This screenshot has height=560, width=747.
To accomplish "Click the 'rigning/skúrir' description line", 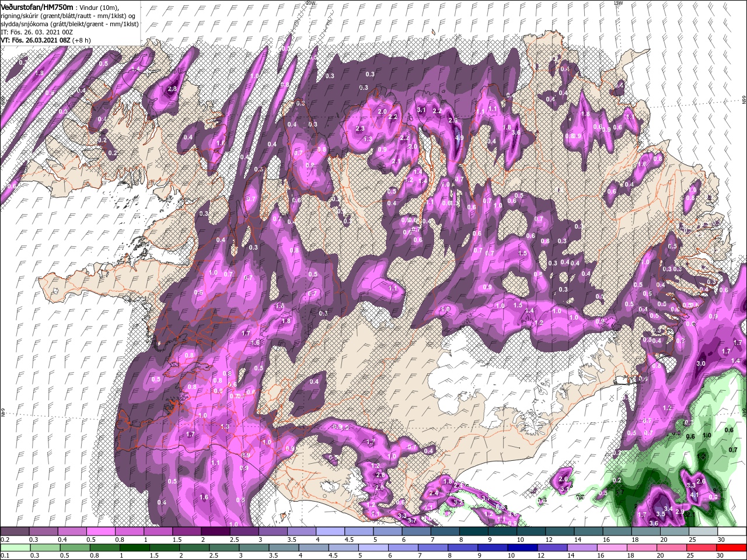I will pyautogui.click(x=69, y=16).
